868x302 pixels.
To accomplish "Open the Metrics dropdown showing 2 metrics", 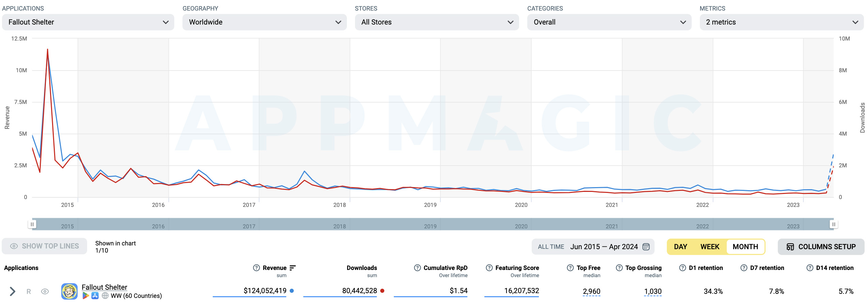I will point(782,22).
